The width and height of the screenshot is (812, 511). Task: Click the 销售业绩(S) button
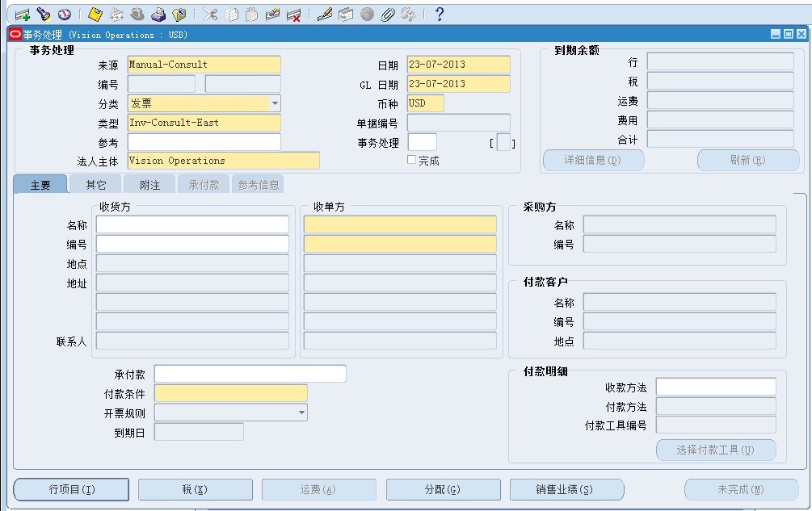[x=567, y=489]
